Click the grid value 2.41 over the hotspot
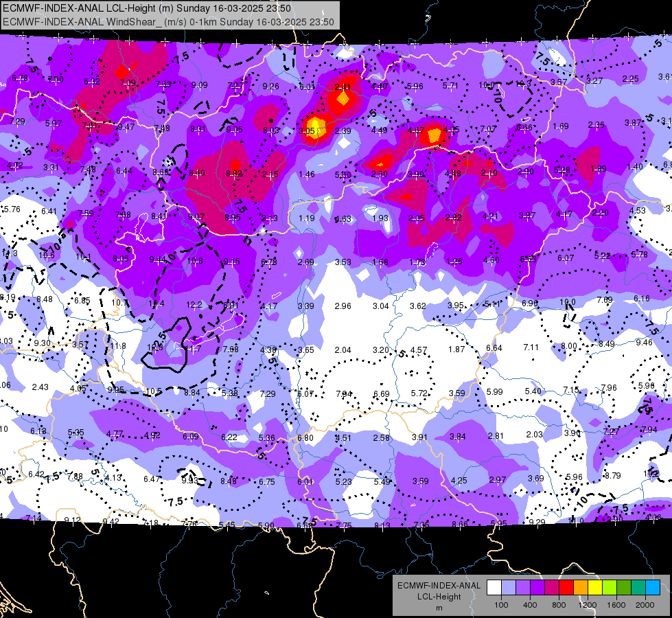Image resolution: width=672 pixels, height=618 pixels. pyautogui.click(x=343, y=87)
